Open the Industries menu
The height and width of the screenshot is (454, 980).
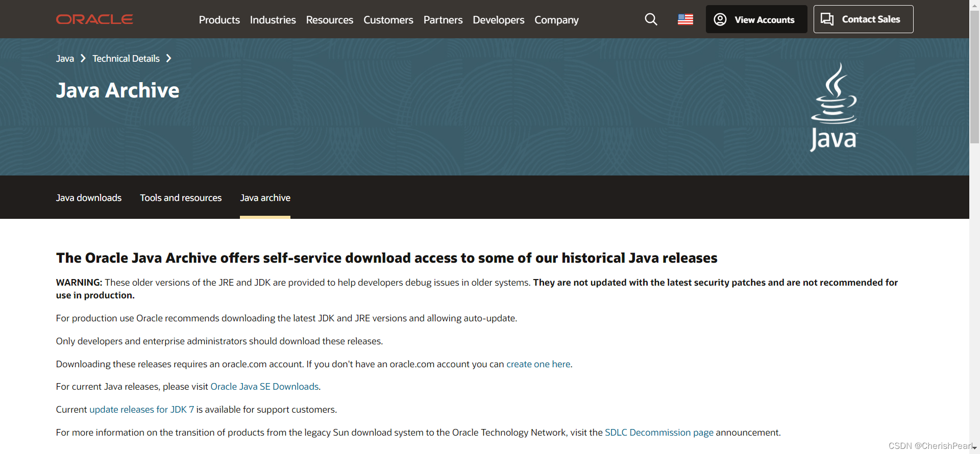click(273, 20)
